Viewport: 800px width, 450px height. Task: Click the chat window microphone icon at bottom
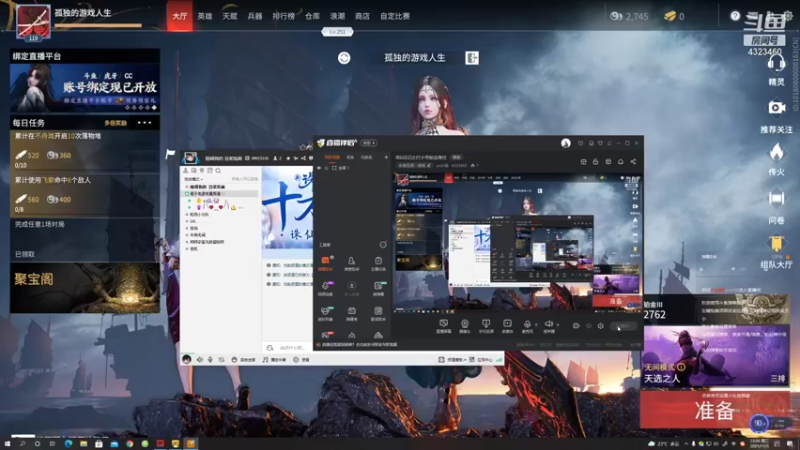point(210,359)
